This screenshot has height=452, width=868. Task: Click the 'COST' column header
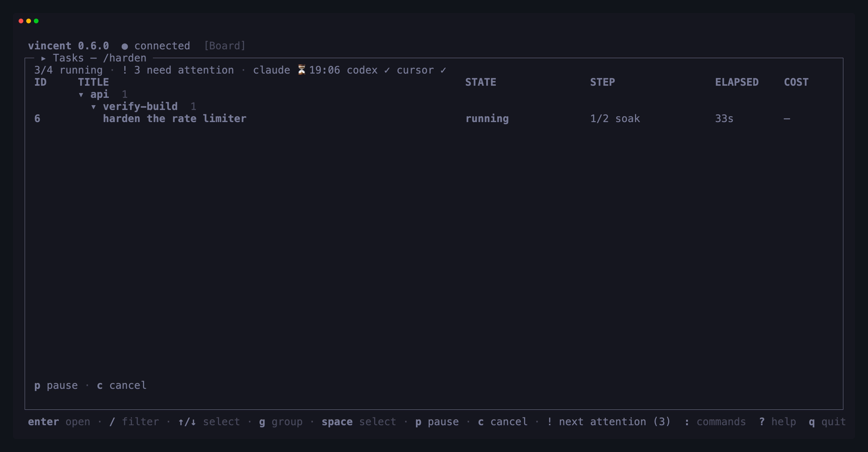coord(796,82)
